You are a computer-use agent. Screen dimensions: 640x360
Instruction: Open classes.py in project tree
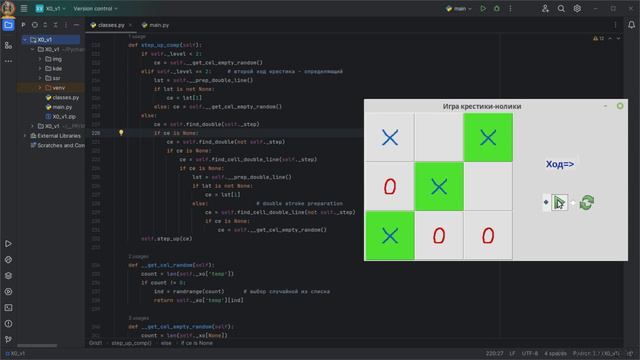(62, 98)
